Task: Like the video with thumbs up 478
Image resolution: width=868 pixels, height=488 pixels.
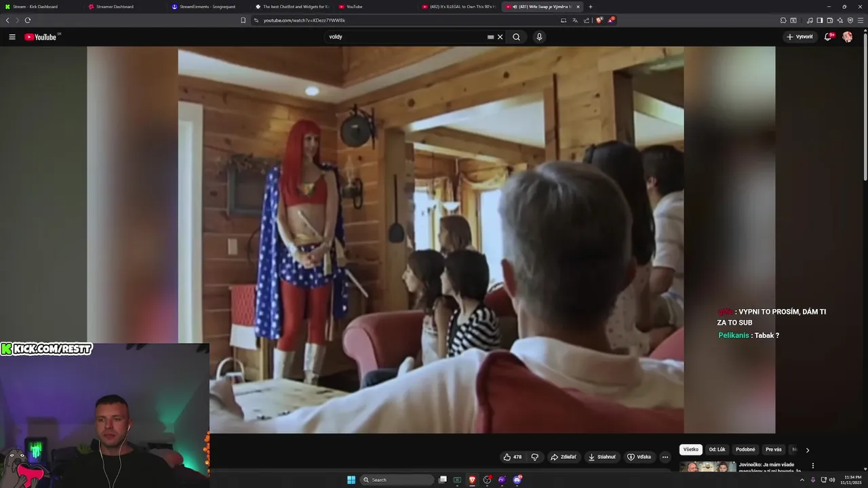Action: point(512,457)
